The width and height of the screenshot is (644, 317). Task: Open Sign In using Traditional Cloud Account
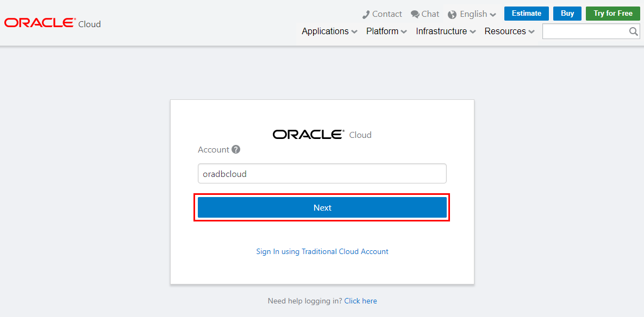coord(322,251)
